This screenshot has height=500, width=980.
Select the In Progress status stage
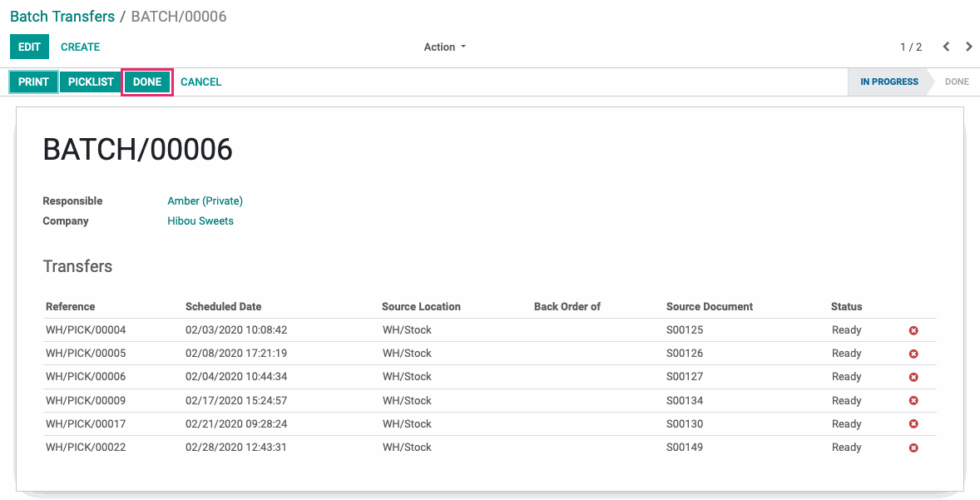pyautogui.click(x=888, y=82)
